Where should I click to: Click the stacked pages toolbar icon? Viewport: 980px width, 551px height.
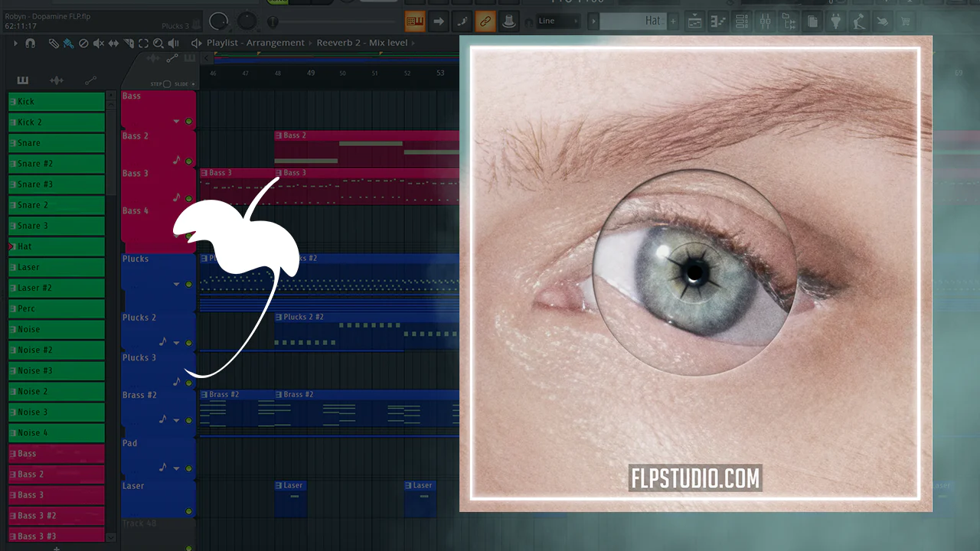point(812,21)
